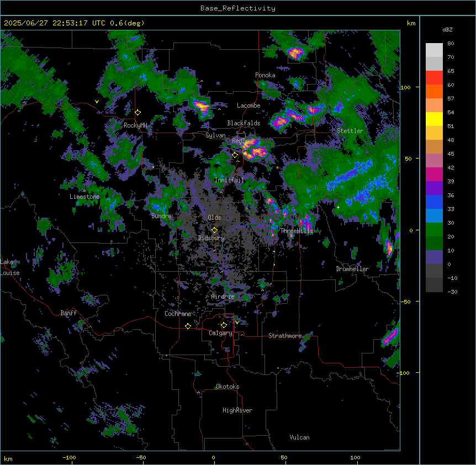476x465 pixels.
Task: Select the bright green 30 dBZ legend swatch
Action: (434, 230)
